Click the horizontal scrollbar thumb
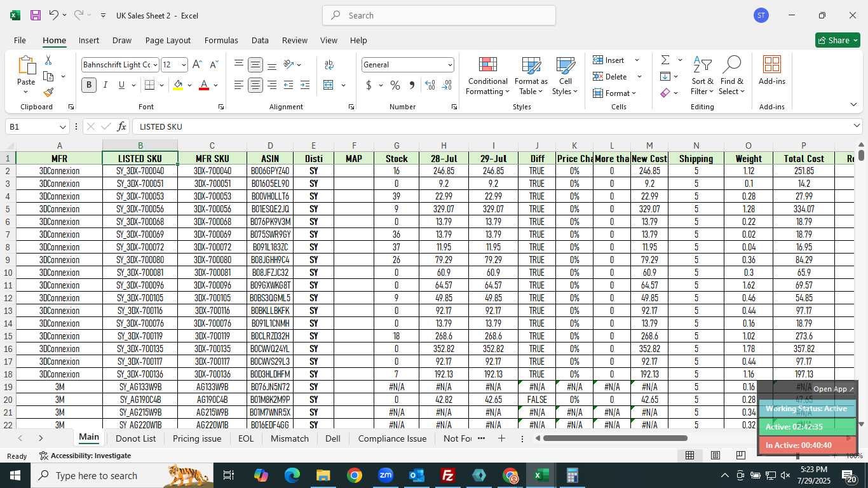 click(x=615, y=438)
